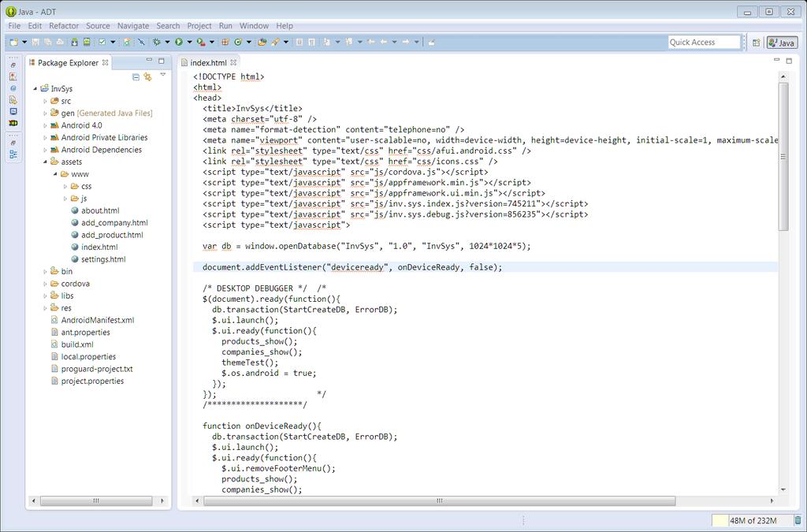Viewport: 807px width, 532px height.
Task: Click the Print toolbar icon
Action: click(x=60, y=43)
